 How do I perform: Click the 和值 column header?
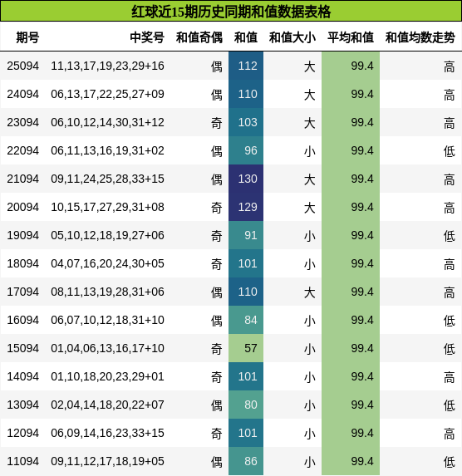pos(246,37)
